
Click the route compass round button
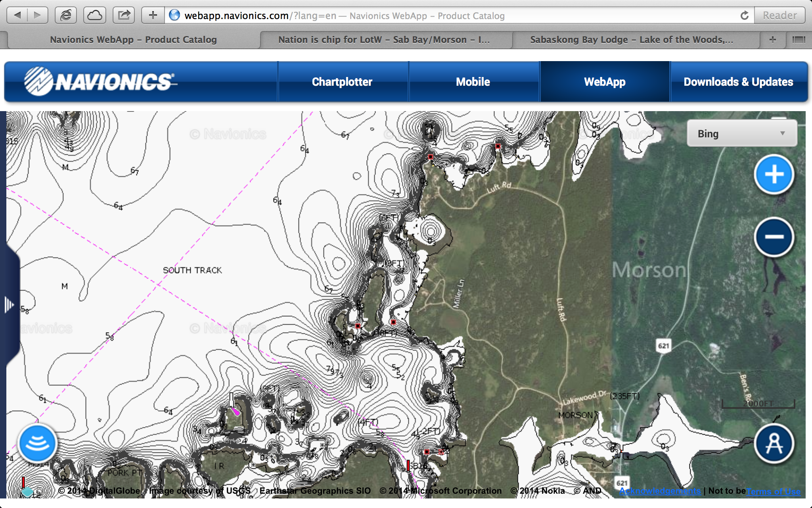pyautogui.click(x=774, y=443)
